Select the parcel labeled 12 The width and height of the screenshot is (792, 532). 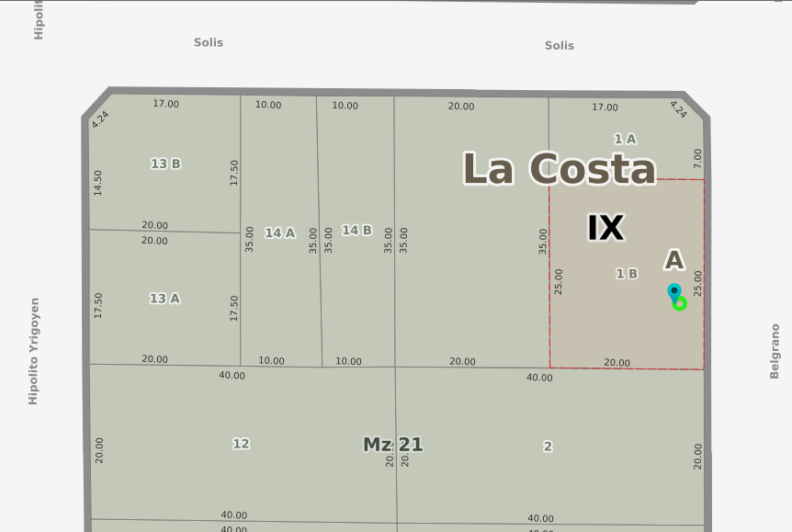click(241, 444)
